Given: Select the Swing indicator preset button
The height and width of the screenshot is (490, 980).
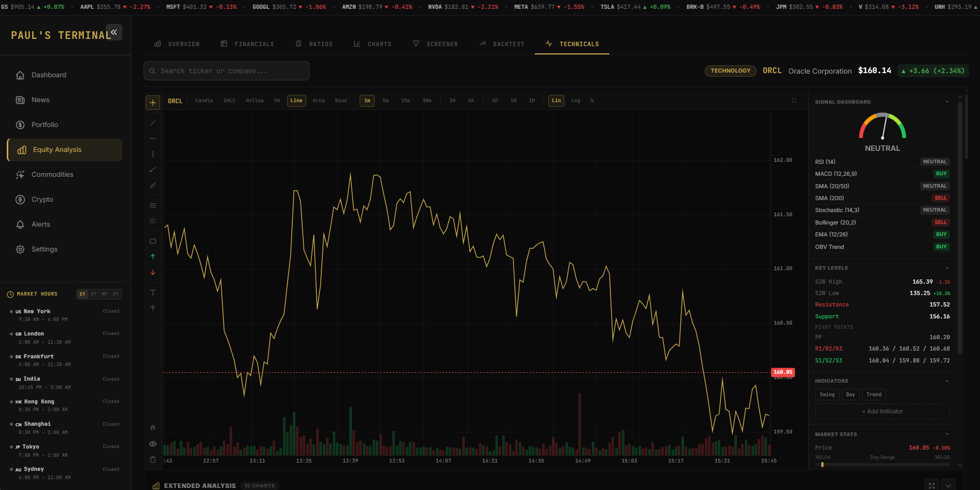Looking at the screenshot, I should [x=827, y=395].
